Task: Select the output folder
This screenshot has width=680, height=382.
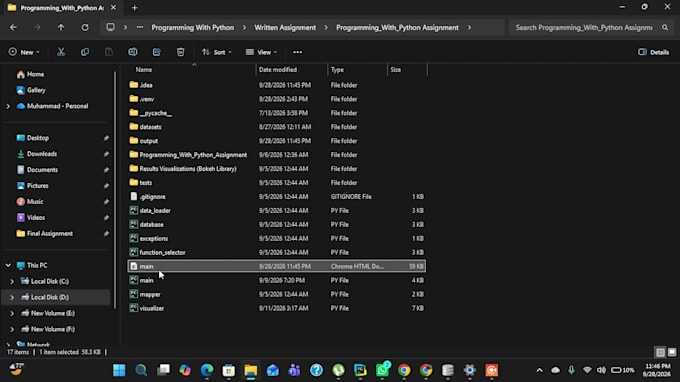Action: [276, 141]
